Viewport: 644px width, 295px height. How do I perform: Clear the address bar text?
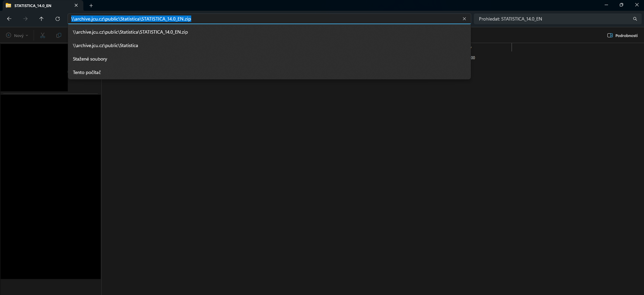click(x=464, y=19)
